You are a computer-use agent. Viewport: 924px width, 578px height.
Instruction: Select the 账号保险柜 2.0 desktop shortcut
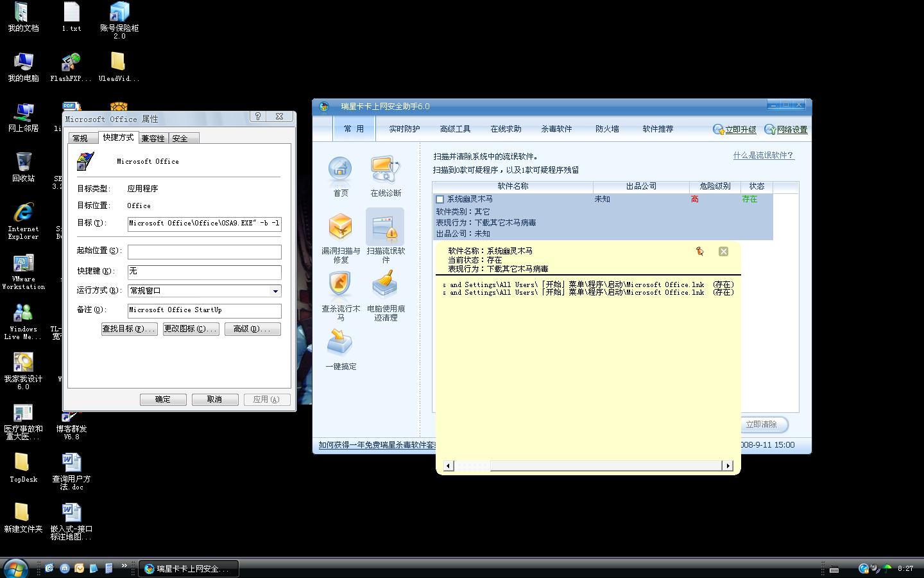pos(119,21)
